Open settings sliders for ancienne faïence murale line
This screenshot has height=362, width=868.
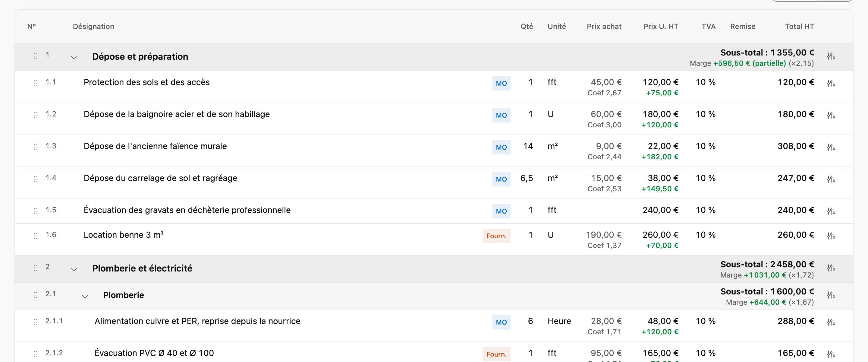[831, 147]
